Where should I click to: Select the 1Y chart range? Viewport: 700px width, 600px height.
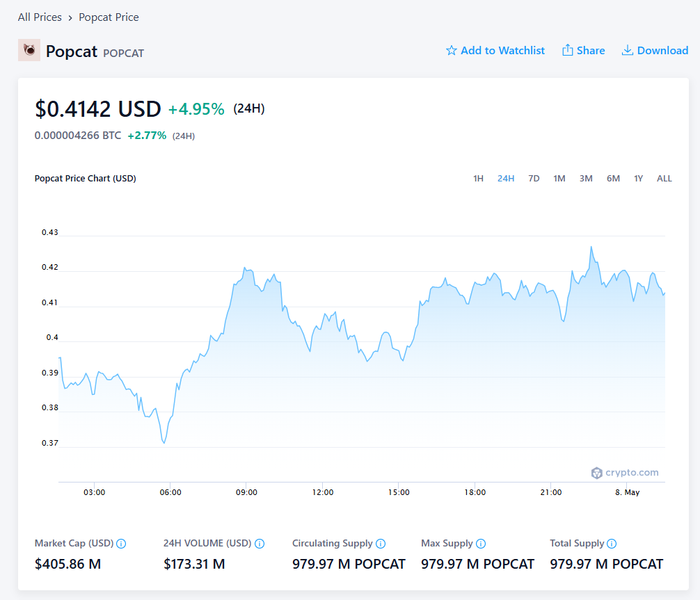coord(638,179)
